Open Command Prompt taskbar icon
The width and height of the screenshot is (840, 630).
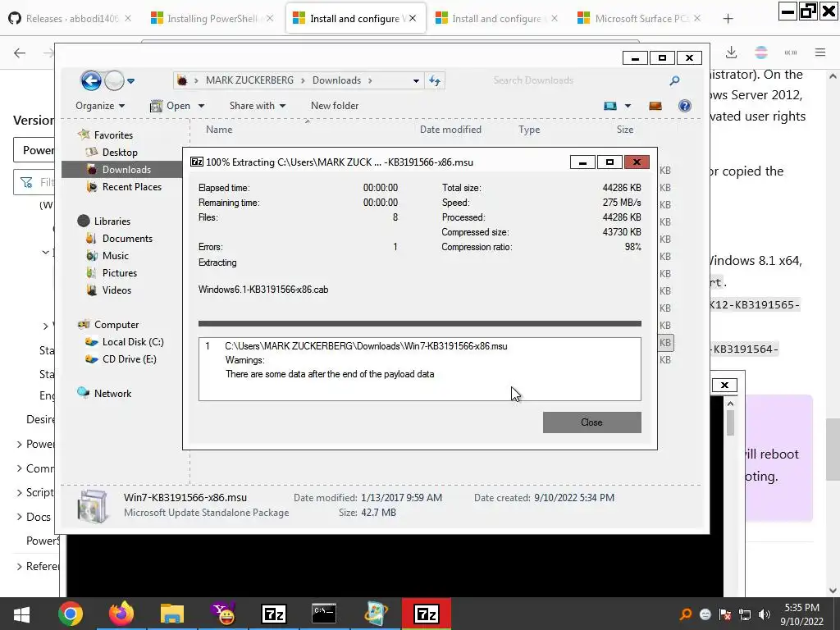point(324,614)
